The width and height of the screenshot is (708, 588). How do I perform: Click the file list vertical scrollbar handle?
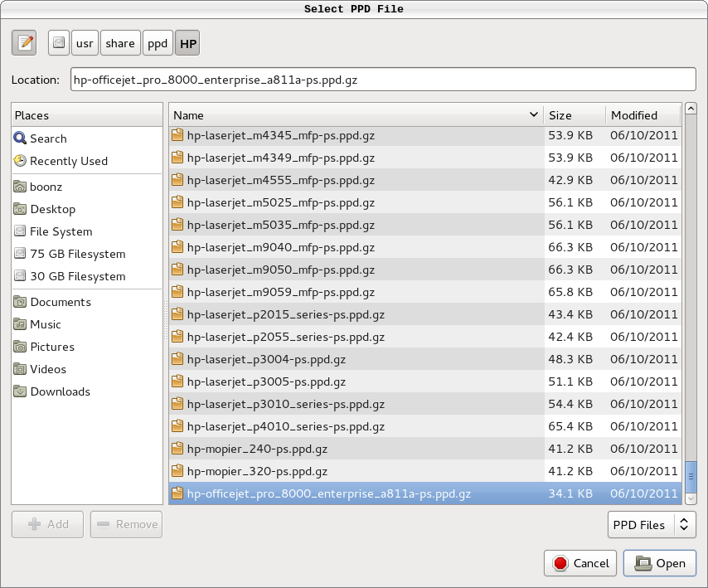691,476
